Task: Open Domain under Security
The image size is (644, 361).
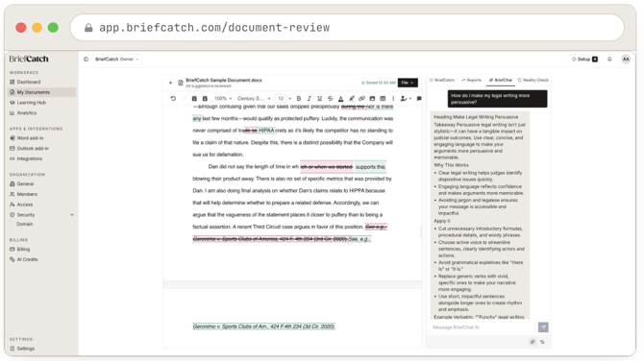Action: 25,224
